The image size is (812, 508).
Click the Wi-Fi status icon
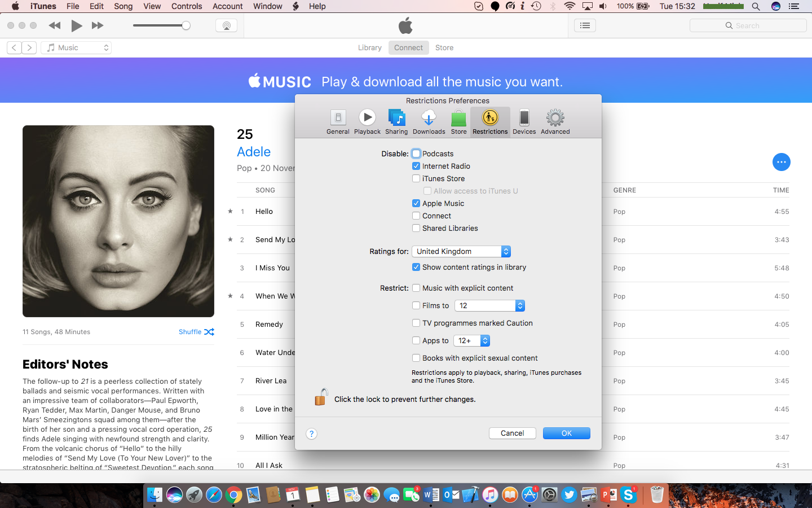(570, 6)
